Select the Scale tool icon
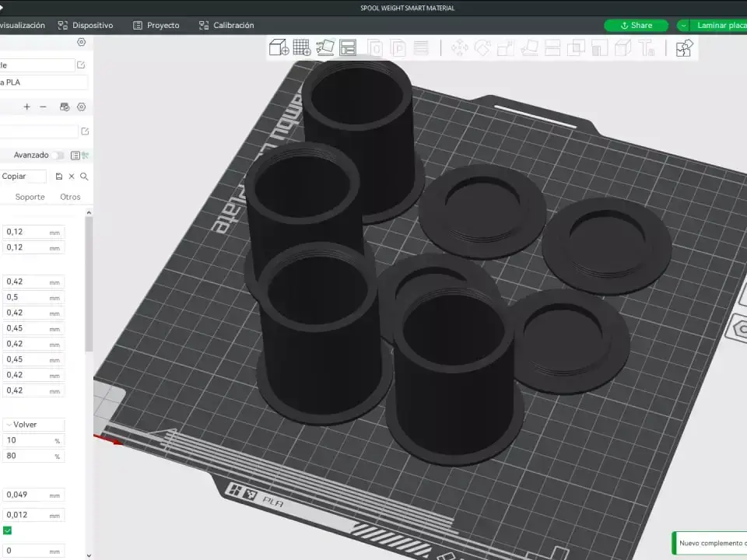747x560 pixels. (506, 48)
